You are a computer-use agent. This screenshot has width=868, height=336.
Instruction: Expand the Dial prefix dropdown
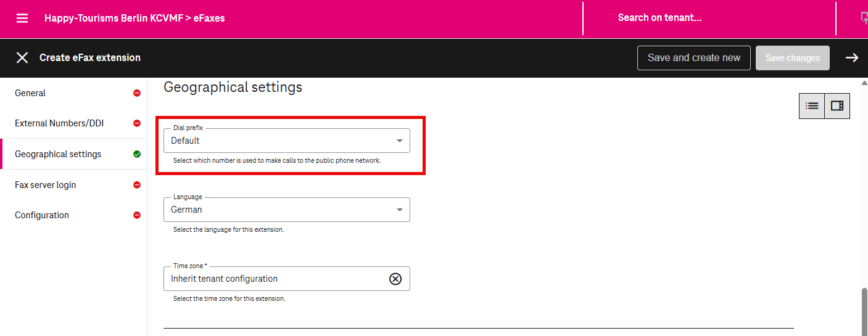[399, 141]
